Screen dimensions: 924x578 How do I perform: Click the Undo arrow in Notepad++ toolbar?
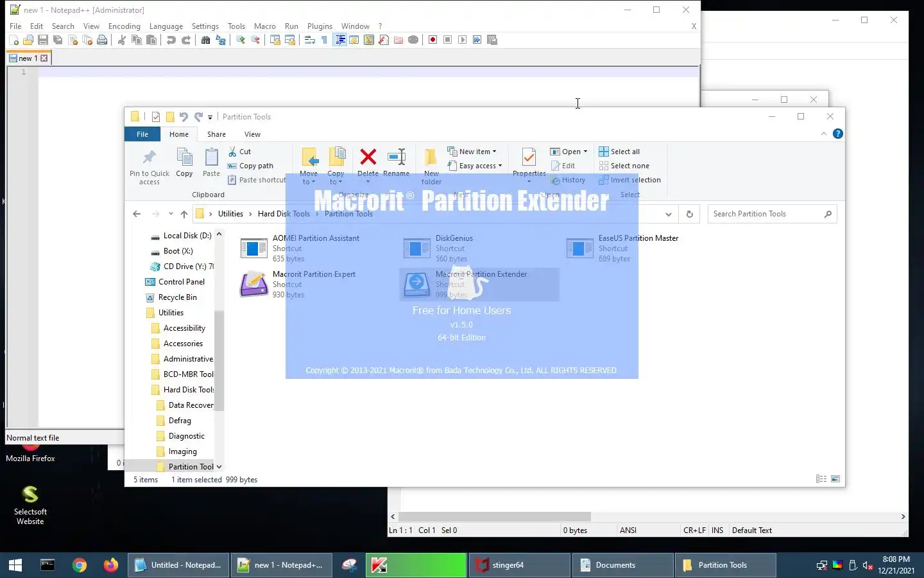tap(171, 40)
